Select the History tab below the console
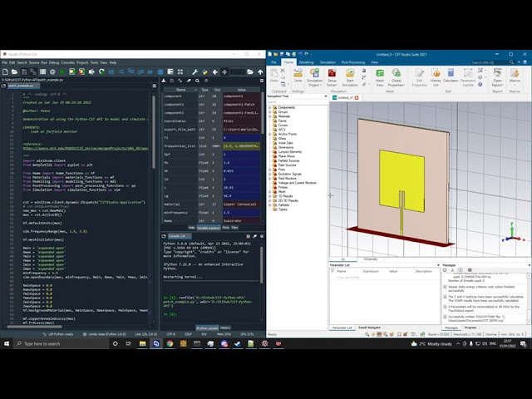Image resolution: width=532 pixels, height=399 pixels. click(225, 328)
